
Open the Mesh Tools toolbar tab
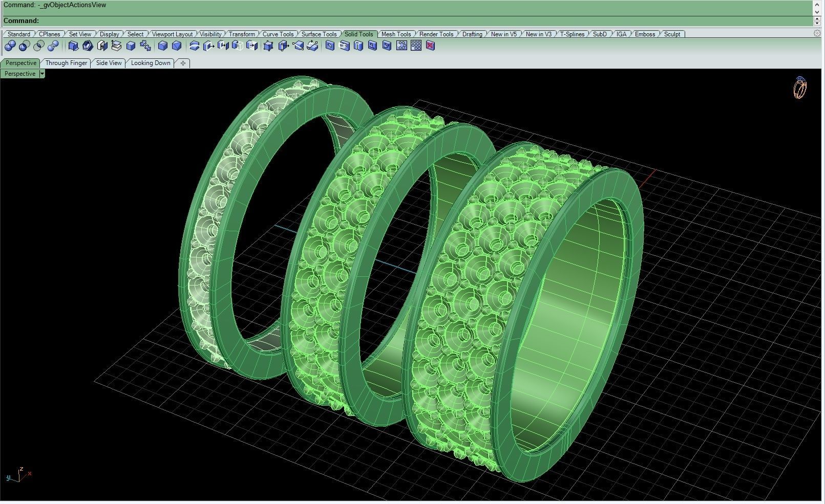(396, 34)
